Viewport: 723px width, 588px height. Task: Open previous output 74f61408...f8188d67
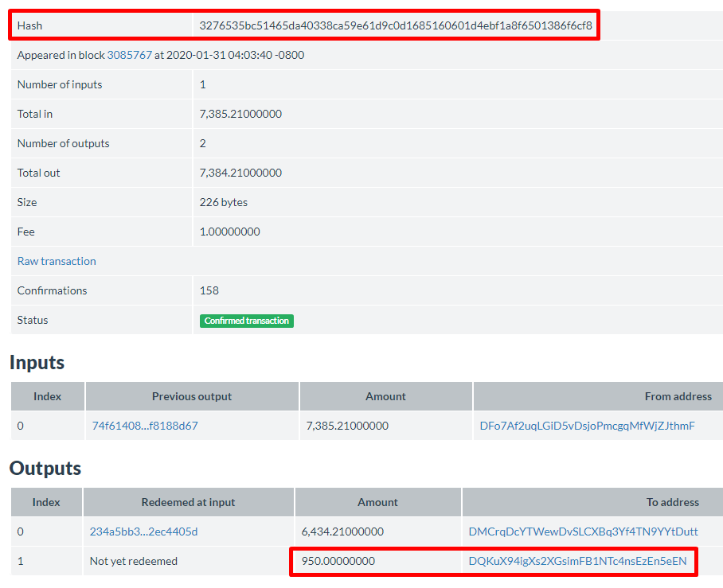[145, 426]
